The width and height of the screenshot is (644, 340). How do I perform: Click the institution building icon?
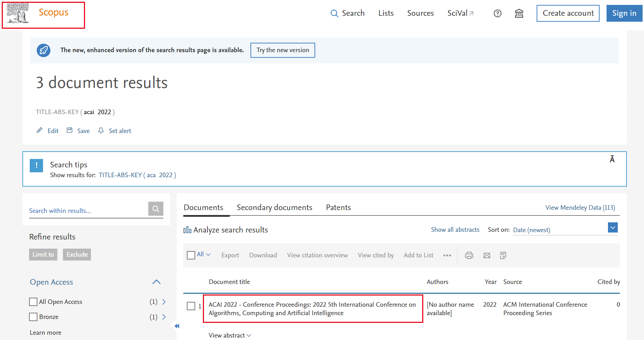pos(519,13)
